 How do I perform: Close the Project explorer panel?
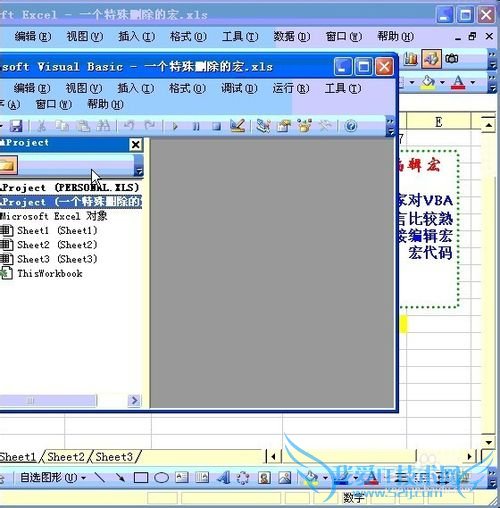[136, 144]
